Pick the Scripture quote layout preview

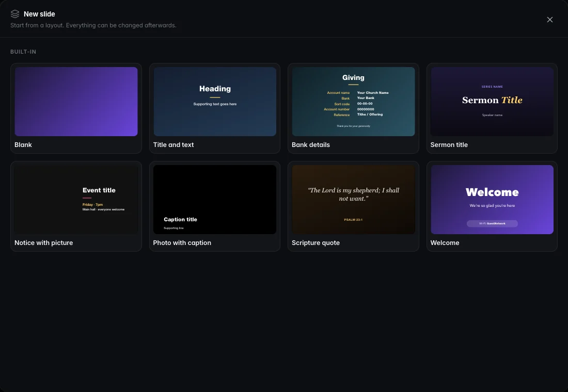353,200
